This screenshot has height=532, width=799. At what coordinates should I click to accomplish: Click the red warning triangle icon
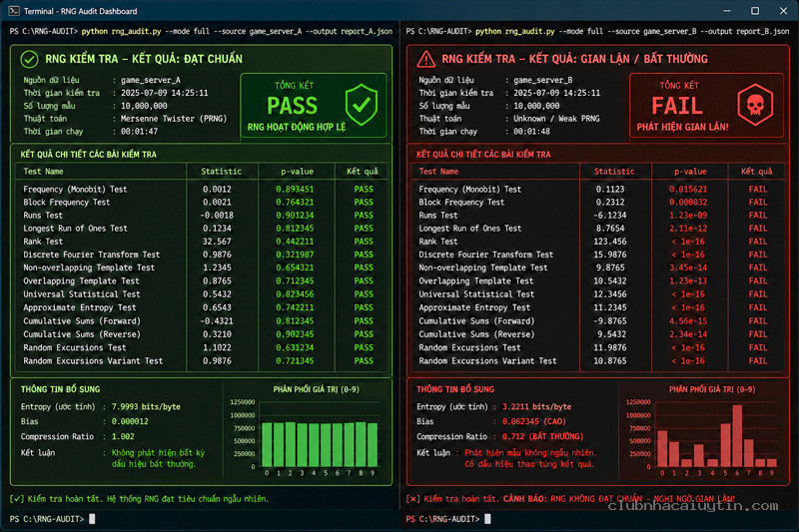[426, 59]
